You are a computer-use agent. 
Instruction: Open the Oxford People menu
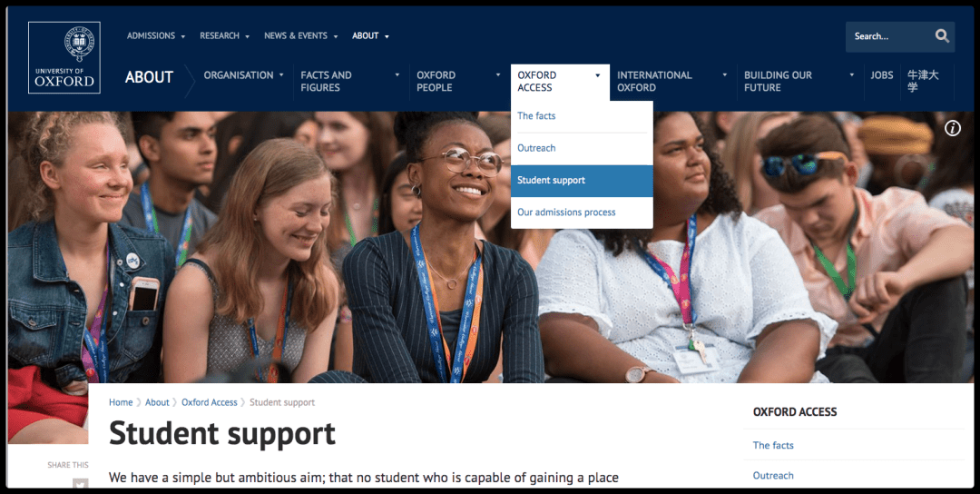pos(458,82)
